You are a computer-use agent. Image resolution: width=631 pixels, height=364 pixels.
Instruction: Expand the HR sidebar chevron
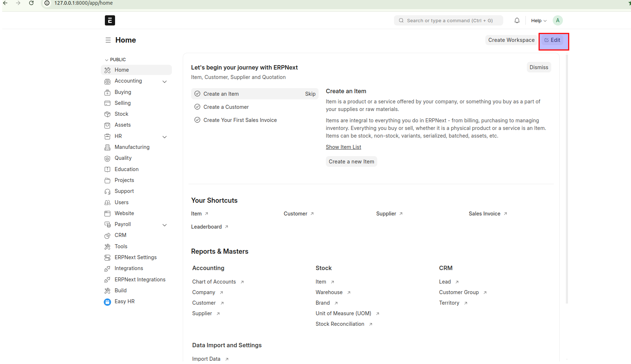165,137
